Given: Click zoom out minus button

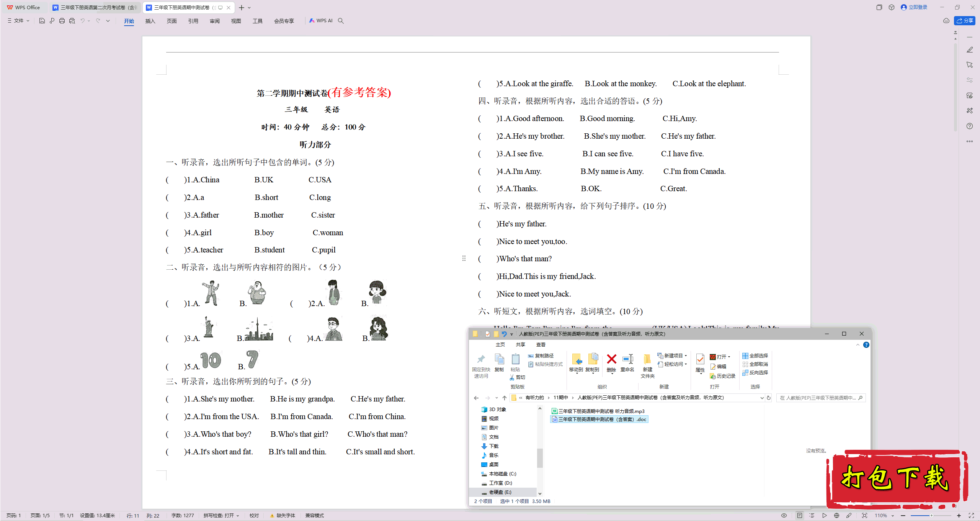Looking at the screenshot, I should pos(903,516).
